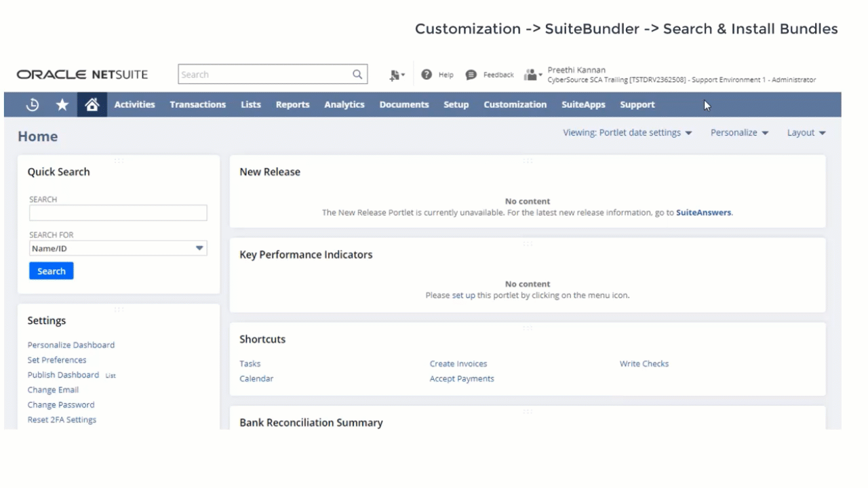This screenshot has width=868, height=488.
Task: Open the Shortcuts star icon
Action: (x=62, y=104)
